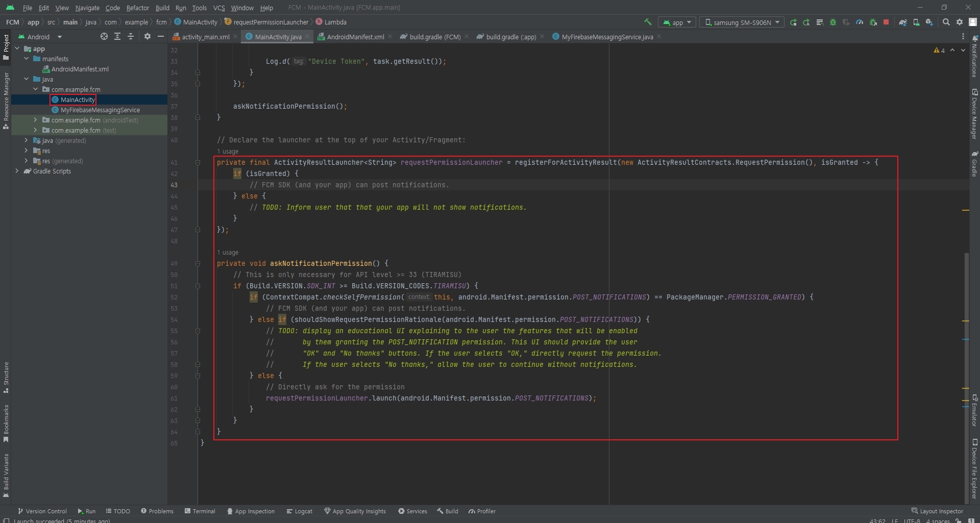This screenshot has height=523, width=980.
Task: Fold requestPermissionLauncher lambda at line 41
Action: (198, 163)
